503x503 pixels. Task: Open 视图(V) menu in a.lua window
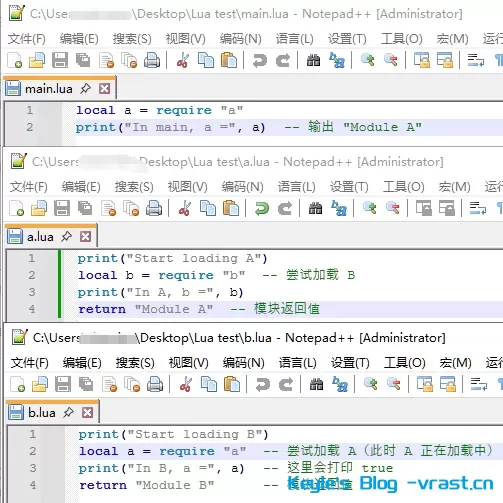[x=187, y=187]
